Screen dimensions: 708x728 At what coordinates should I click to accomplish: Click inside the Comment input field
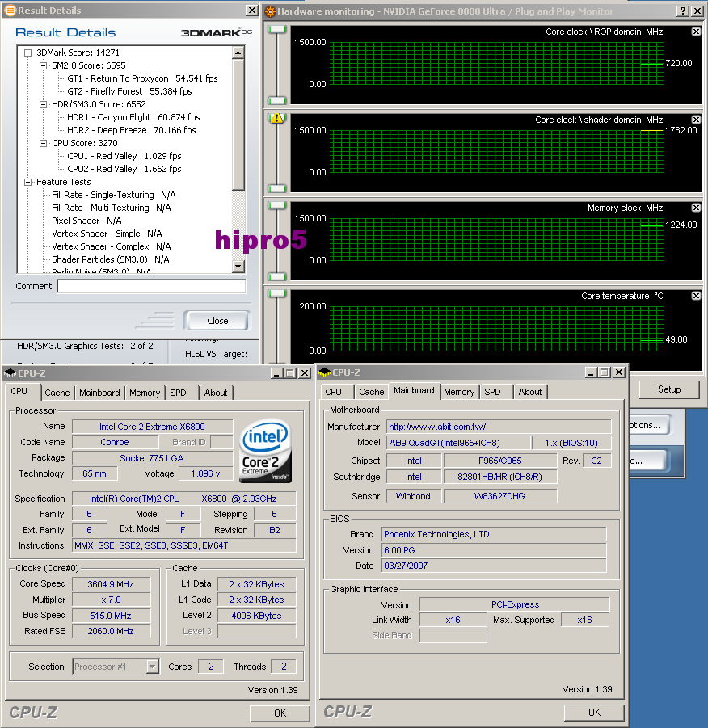click(x=150, y=285)
